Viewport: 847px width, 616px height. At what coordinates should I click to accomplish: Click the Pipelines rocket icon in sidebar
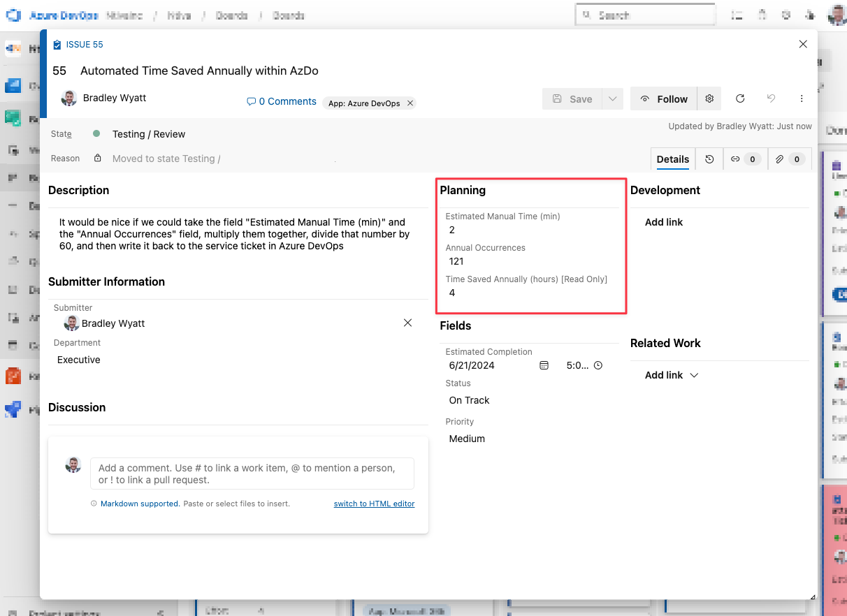pos(13,409)
